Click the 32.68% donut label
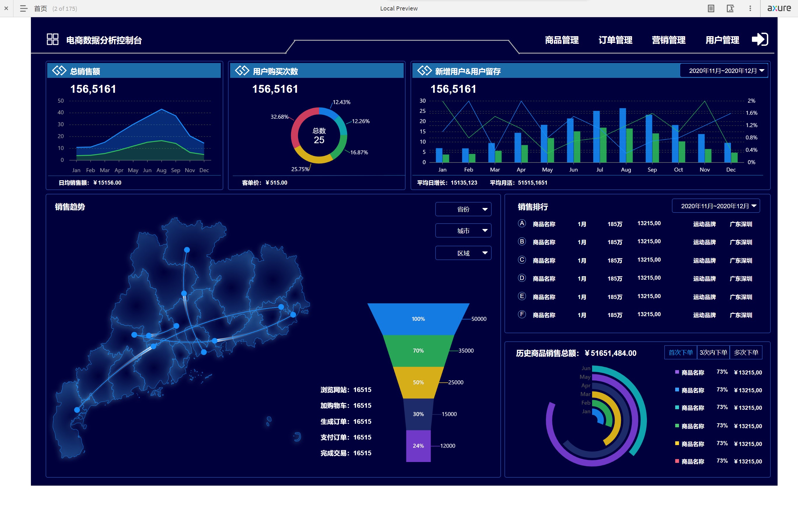798x532 pixels. [279, 117]
